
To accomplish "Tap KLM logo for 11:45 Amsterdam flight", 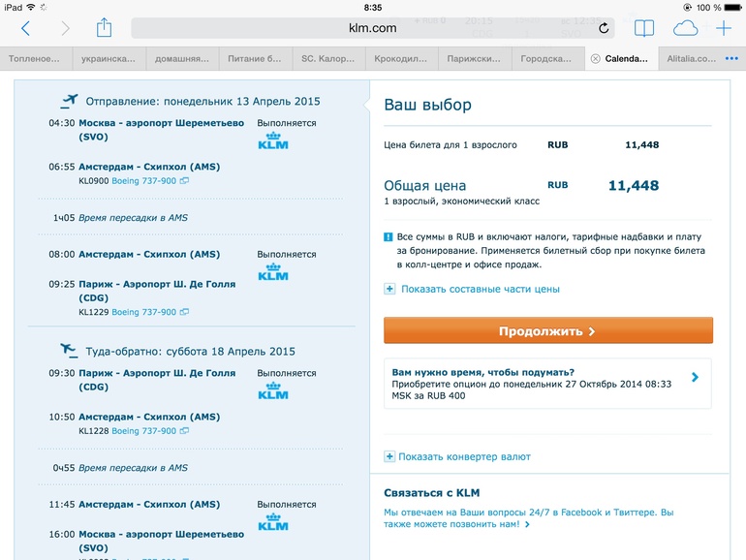I will (273, 522).
